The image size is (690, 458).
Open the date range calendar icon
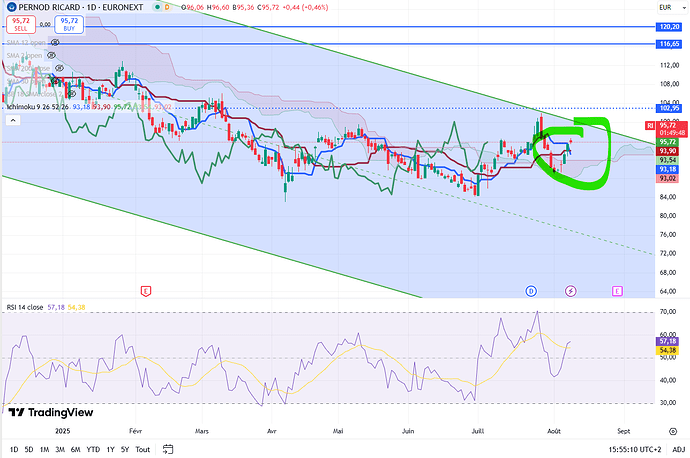coord(167,449)
